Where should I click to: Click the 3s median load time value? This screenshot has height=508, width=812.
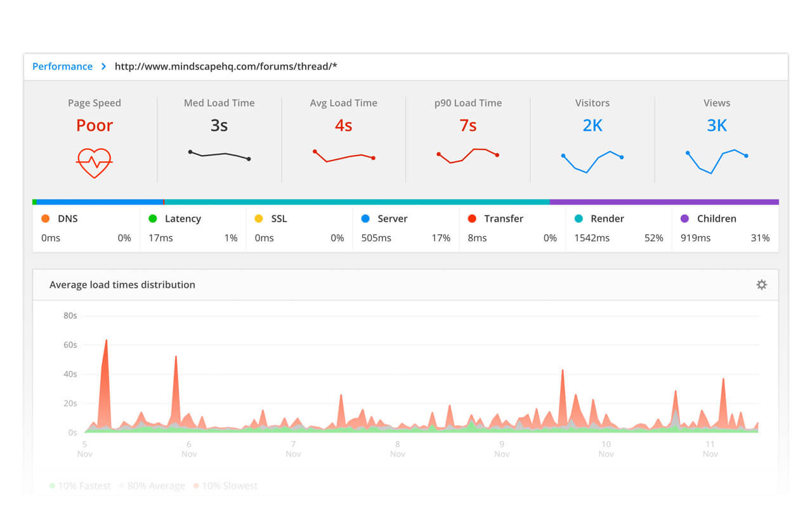coord(219,125)
